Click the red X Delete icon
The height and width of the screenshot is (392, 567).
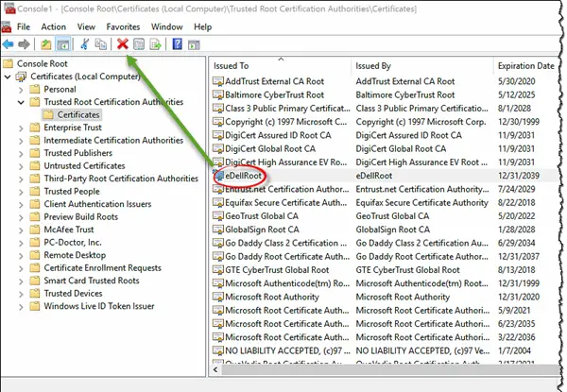tap(123, 44)
